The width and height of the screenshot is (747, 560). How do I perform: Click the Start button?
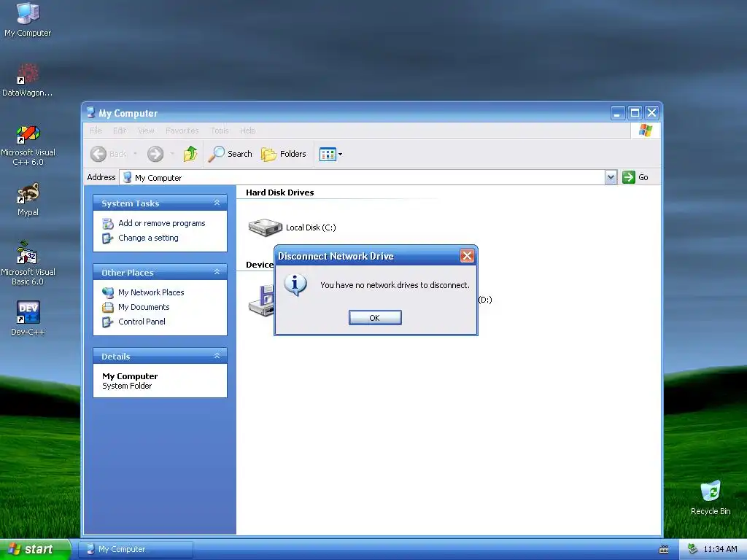coord(35,549)
